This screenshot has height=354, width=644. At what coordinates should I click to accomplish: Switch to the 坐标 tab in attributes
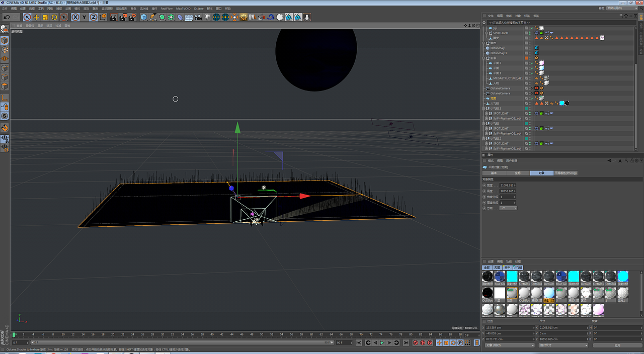pyautogui.click(x=518, y=173)
